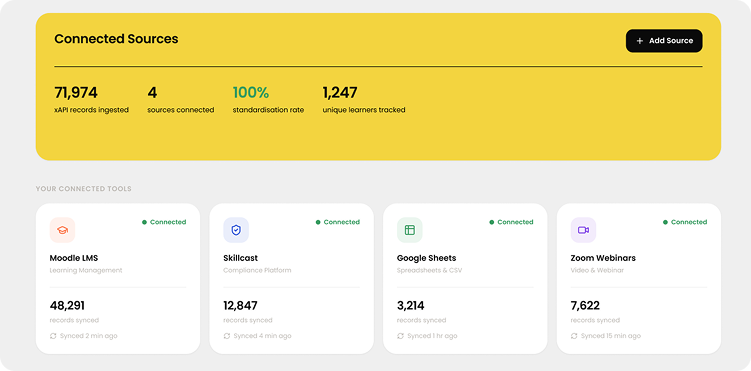
Task: Open the Zoom Webinars camera icon
Action: click(583, 230)
